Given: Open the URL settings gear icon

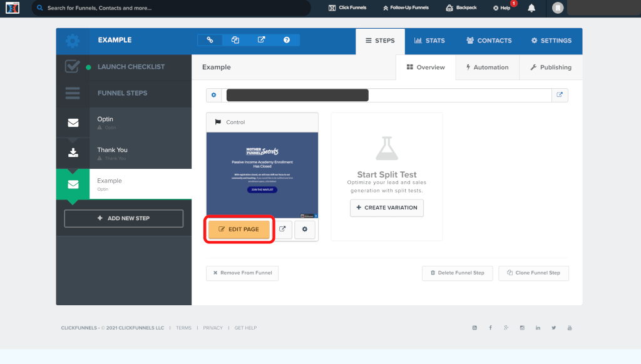Looking at the screenshot, I should (213, 95).
